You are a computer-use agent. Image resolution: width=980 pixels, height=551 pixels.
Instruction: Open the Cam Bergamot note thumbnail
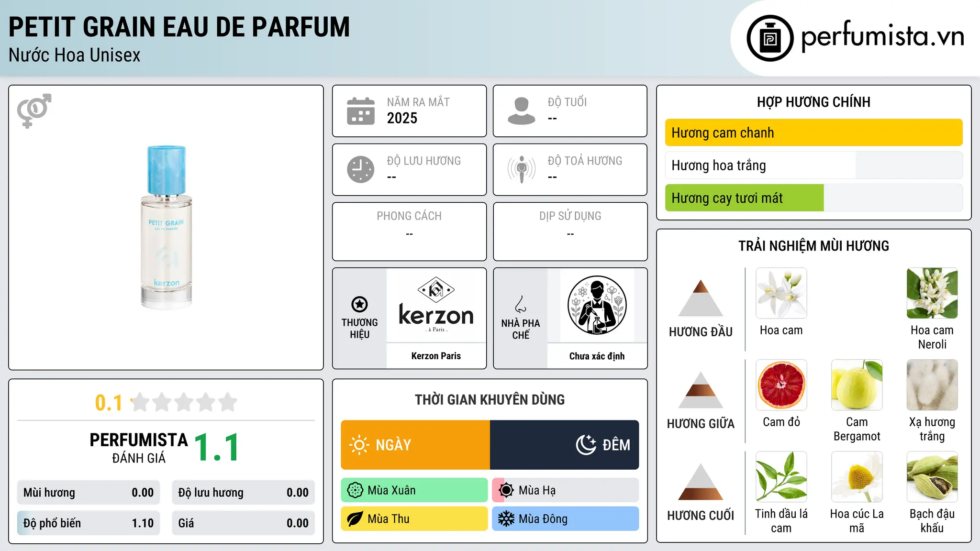click(857, 385)
